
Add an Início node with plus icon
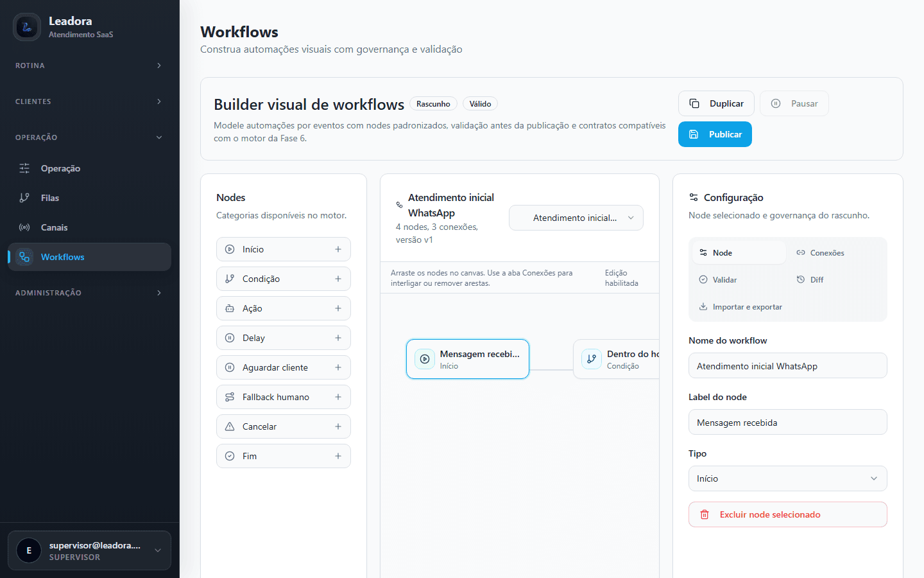[338, 249]
